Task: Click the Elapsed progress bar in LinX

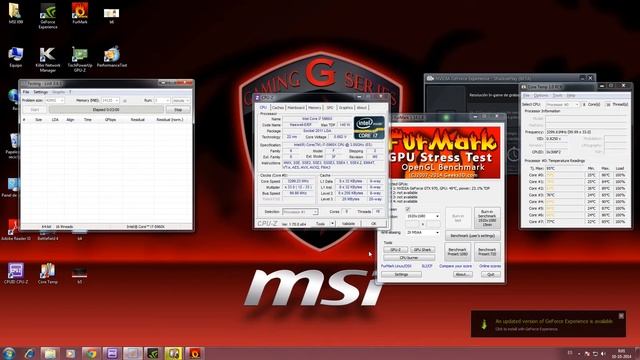Action: click(106, 109)
